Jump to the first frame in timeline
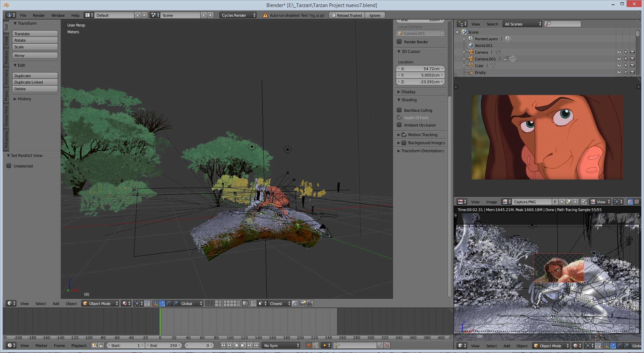644x353 pixels. 223,345
